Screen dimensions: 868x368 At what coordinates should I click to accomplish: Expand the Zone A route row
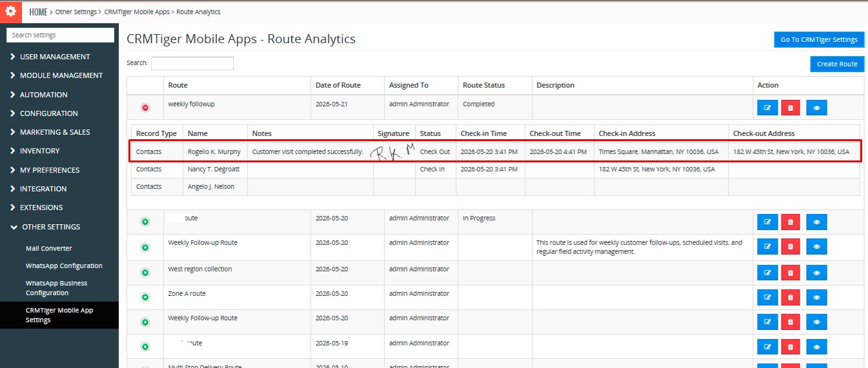click(x=145, y=297)
